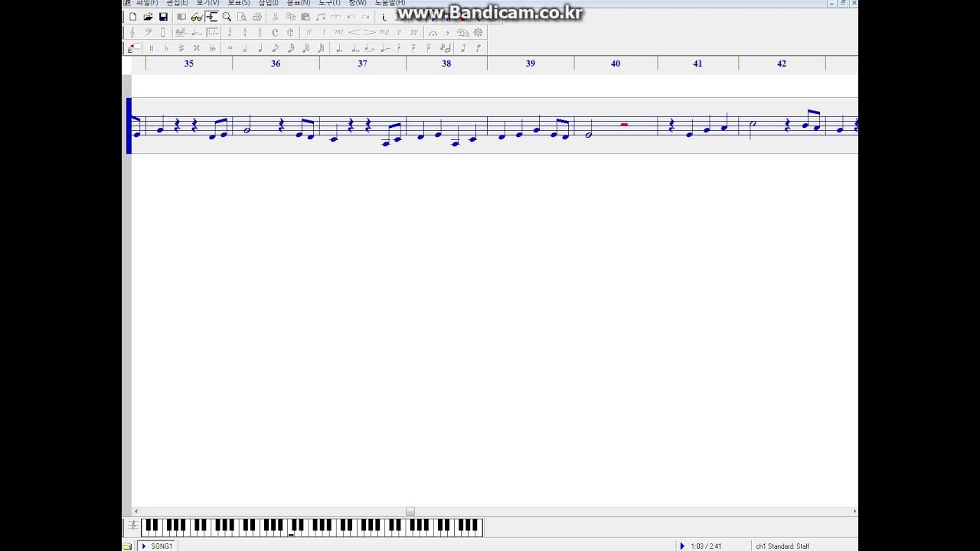Viewport: 980px width, 551px height.
Task: Click the paste clipboard icon
Action: [x=305, y=17]
